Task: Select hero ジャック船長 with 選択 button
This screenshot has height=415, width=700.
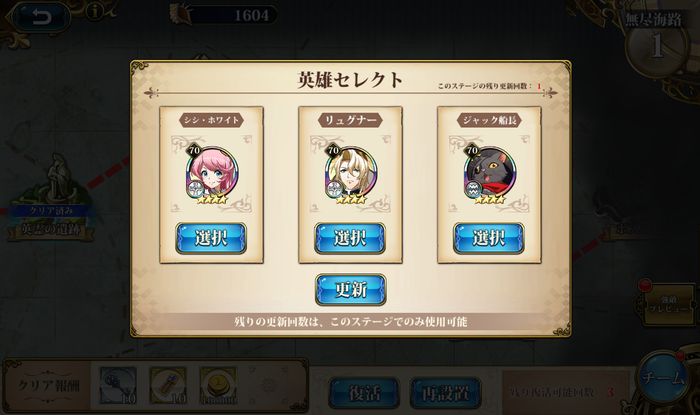Action: click(489, 238)
